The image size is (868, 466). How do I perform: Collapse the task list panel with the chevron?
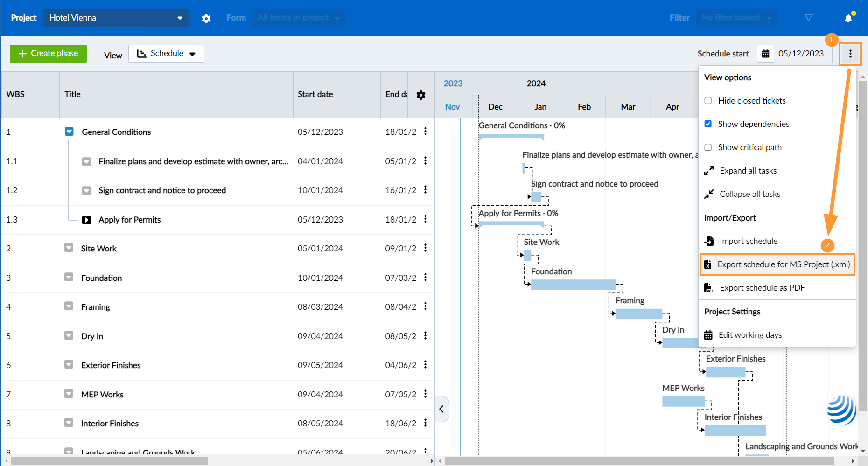441,409
